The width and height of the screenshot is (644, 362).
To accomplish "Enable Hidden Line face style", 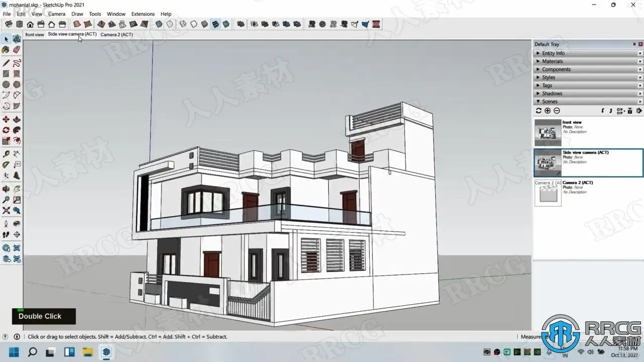I will (x=194, y=24).
